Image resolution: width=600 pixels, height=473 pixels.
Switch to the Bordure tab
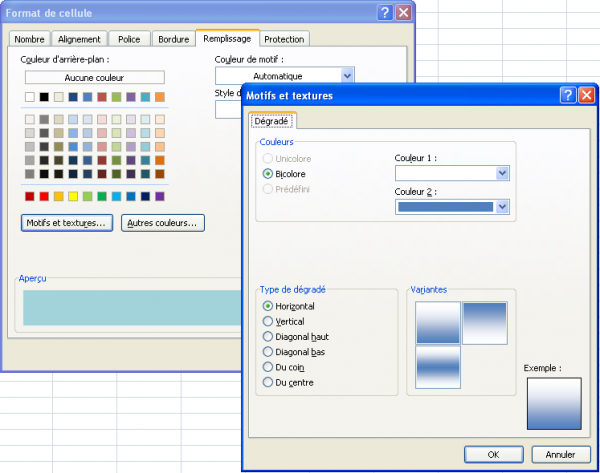pos(173,39)
